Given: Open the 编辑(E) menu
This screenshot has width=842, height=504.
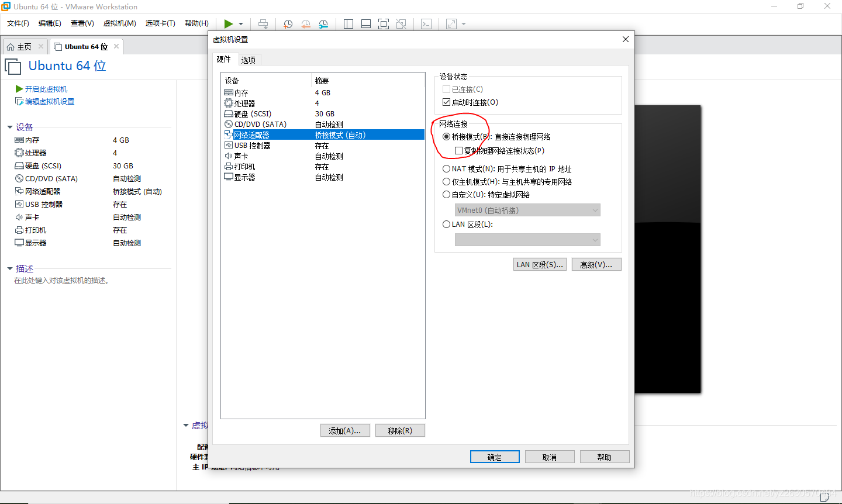Looking at the screenshot, I should pyautogui.click(x=50, y=23).
